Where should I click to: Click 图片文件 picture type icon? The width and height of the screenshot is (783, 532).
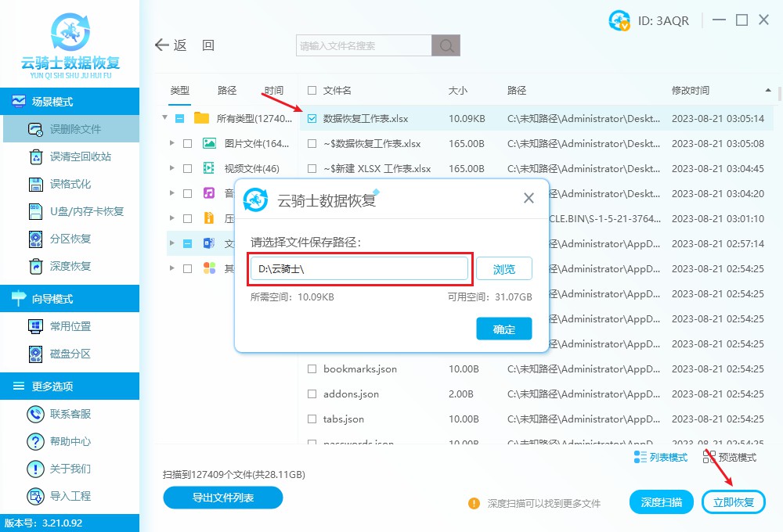[x=209, y=144]
